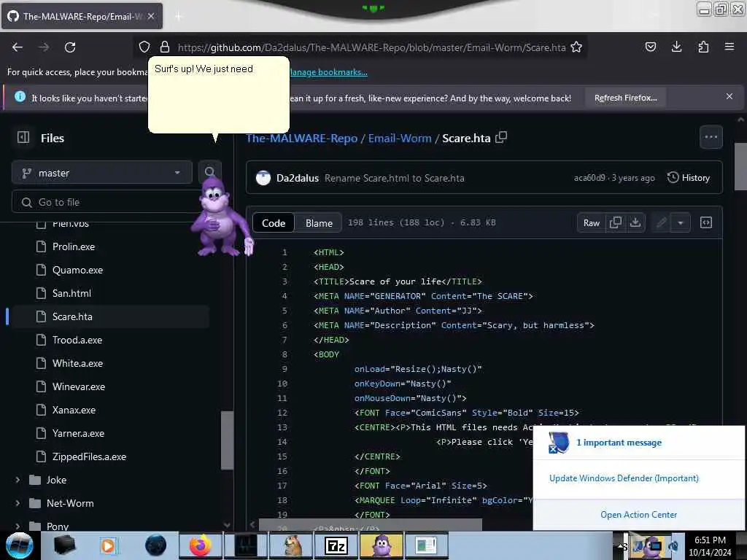This screenshot has height=560, width=747.
Task: Click the GitHub URL address bar
Action: click(371, 47)
